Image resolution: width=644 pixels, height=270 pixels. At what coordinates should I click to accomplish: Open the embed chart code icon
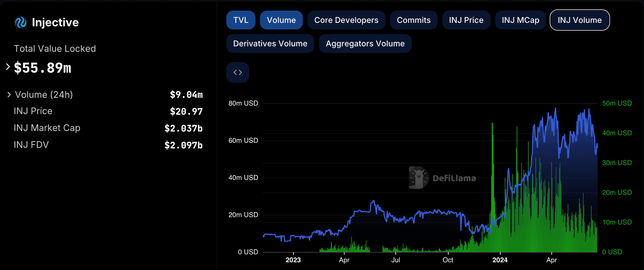coord(238,72)
